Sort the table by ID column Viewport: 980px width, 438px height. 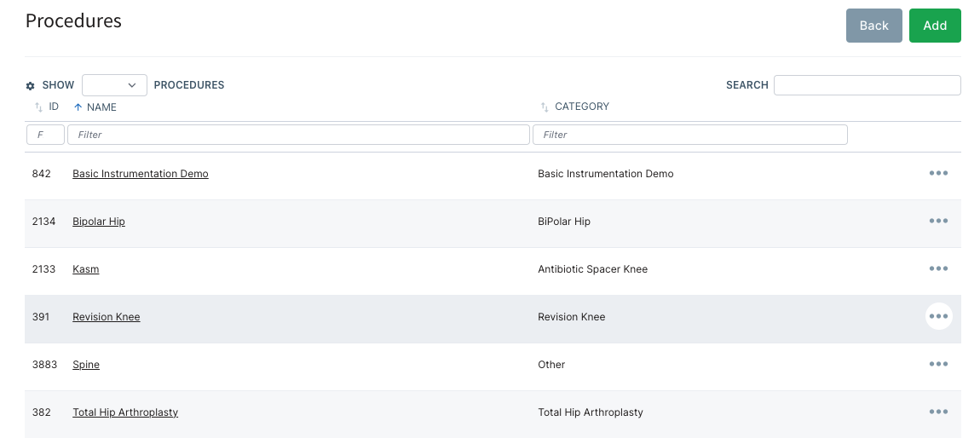[x=47, y=107]
